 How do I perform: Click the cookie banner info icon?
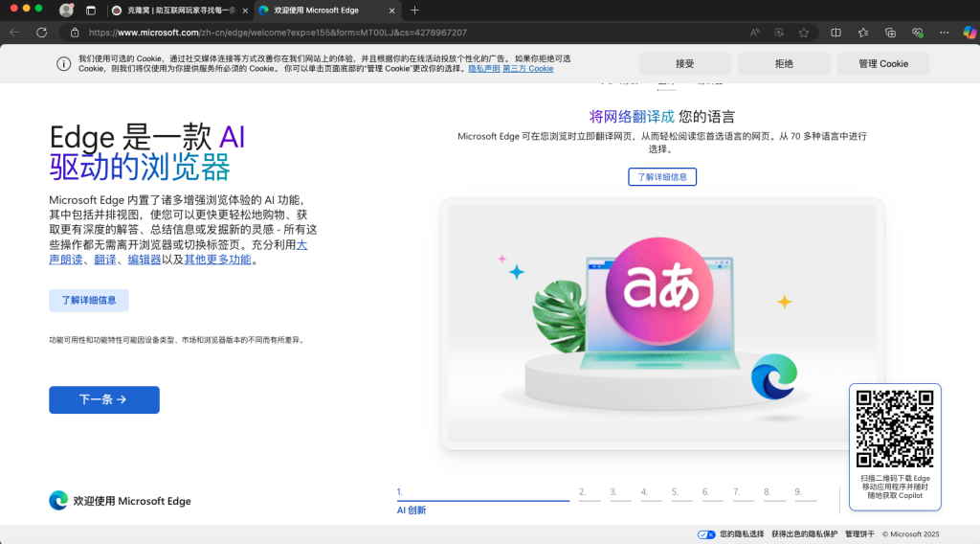point(64,64)
